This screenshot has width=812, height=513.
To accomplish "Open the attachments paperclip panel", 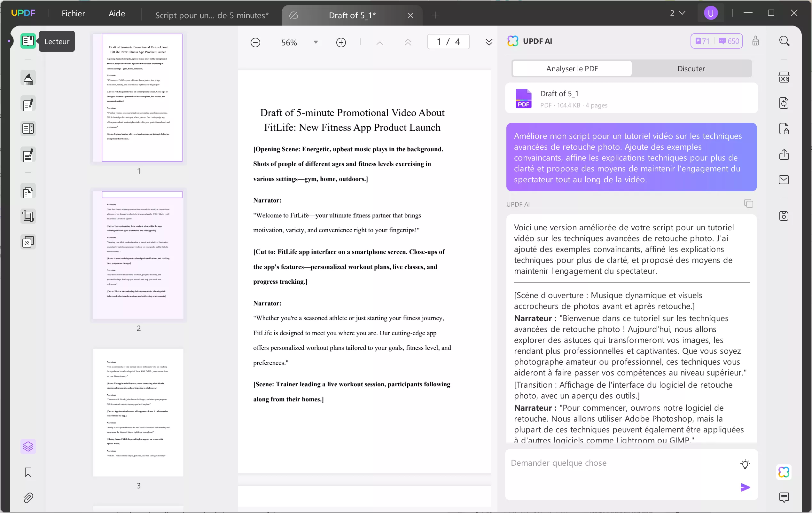I will [28, 497].
